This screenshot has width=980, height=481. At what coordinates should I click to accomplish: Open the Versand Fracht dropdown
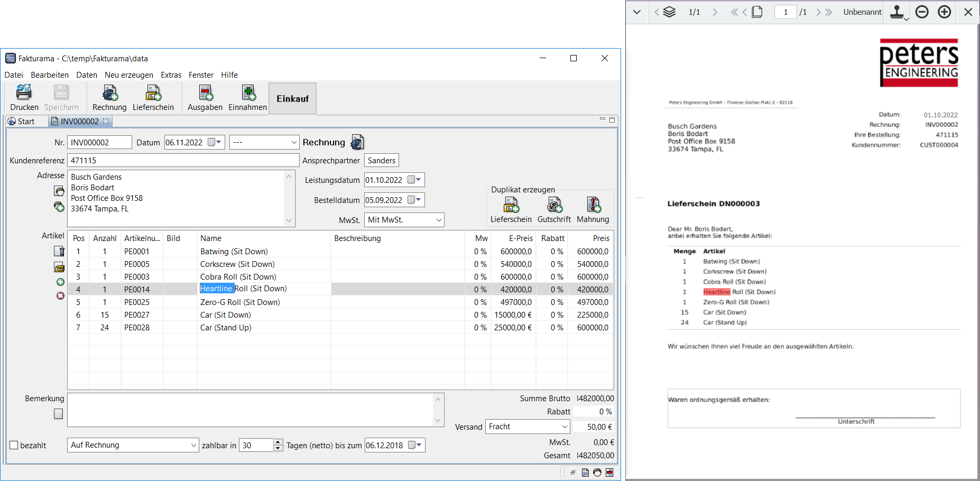click(x=564, y=427)
